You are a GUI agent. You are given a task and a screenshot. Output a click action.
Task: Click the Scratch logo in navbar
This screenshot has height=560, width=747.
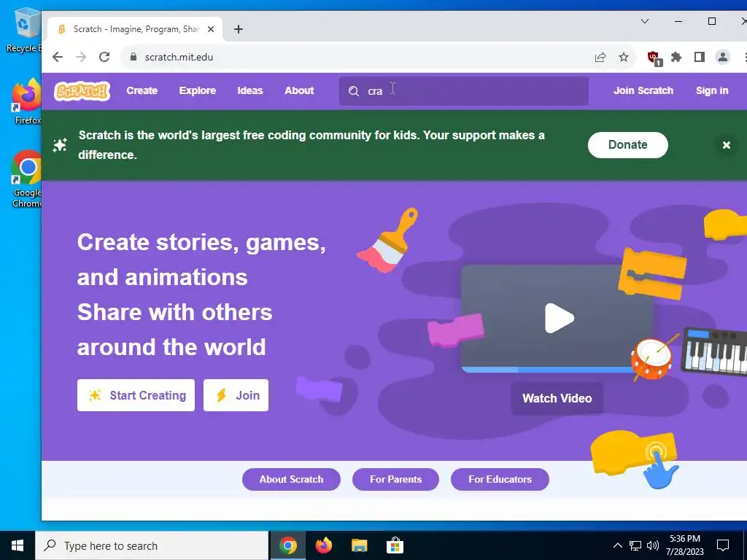click(x=82, y=90)
